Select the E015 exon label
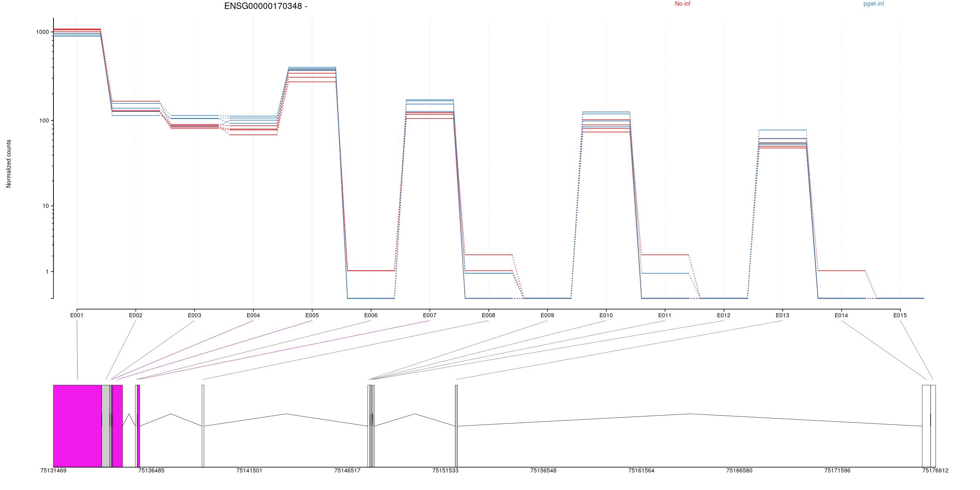Image resolution: width=980 pixels, height=490 pixels. pyautogui.click(x=900, y=315)
